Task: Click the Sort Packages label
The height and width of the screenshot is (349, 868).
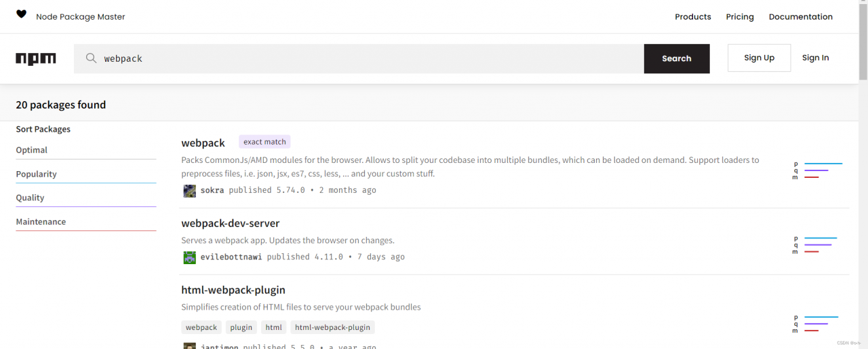Action: tap(43, 129)
